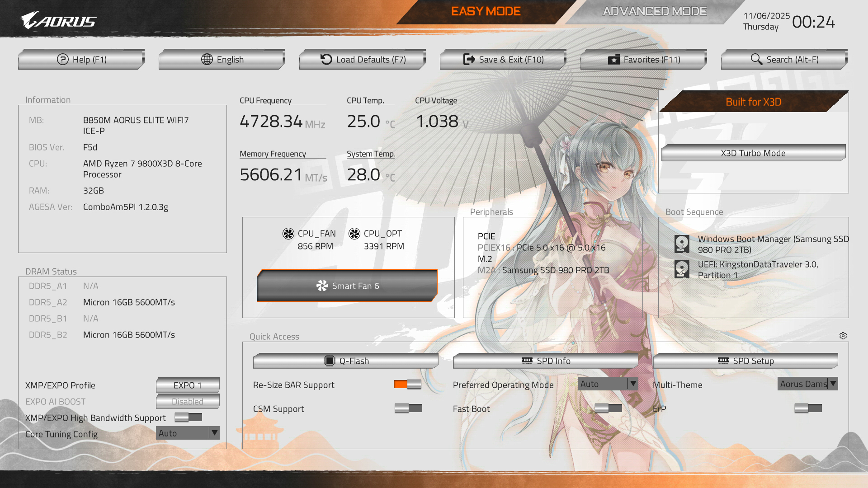Click the Load Defaults circular arrow icon

(x=326, y=60)
